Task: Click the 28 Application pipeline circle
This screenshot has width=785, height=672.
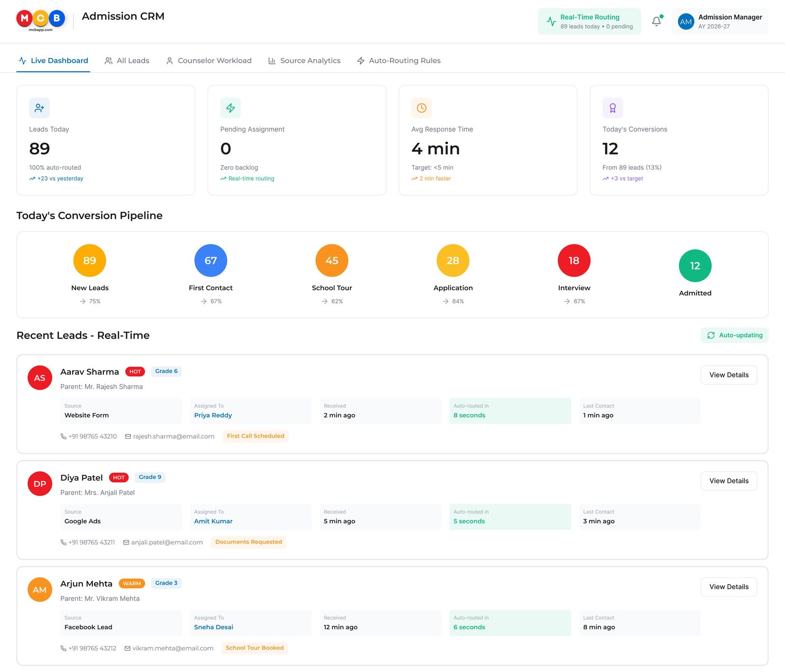Action: pyautogui.click(x=453, y=261)
